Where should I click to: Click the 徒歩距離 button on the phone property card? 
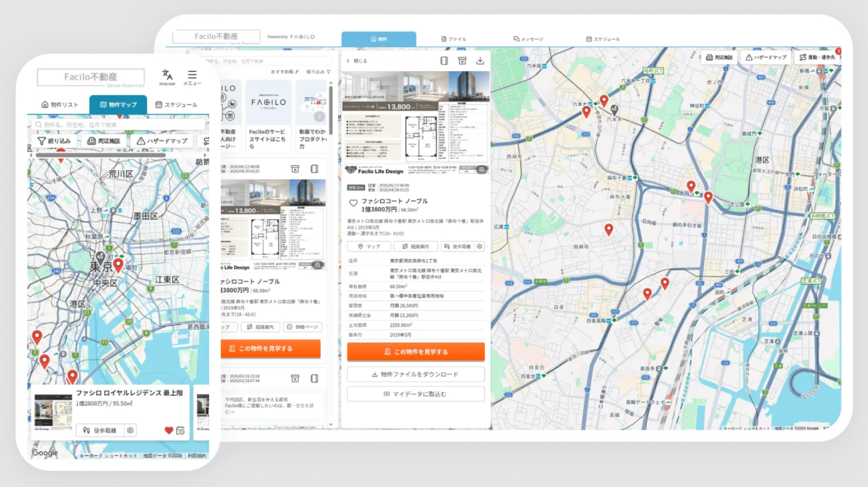click(100, 430)
